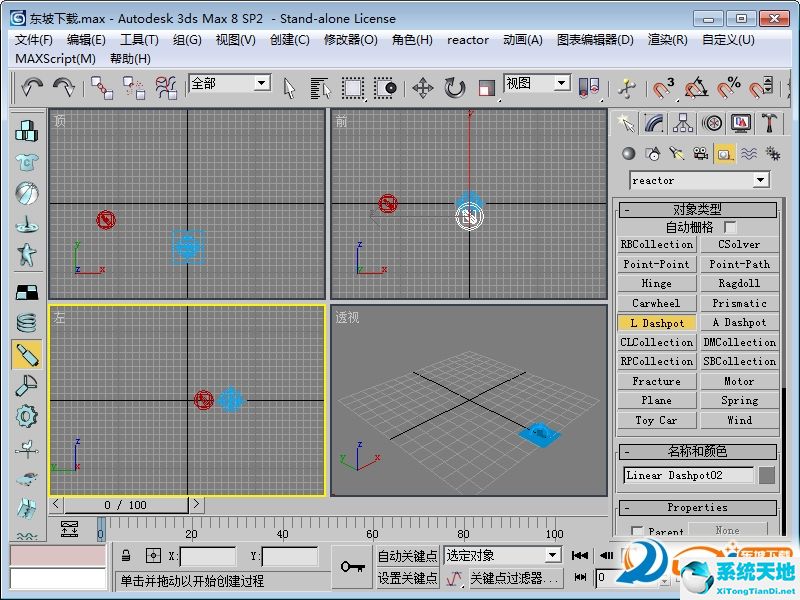
Task: Select Space Warps category icon
Action: [x=748, y=153]
